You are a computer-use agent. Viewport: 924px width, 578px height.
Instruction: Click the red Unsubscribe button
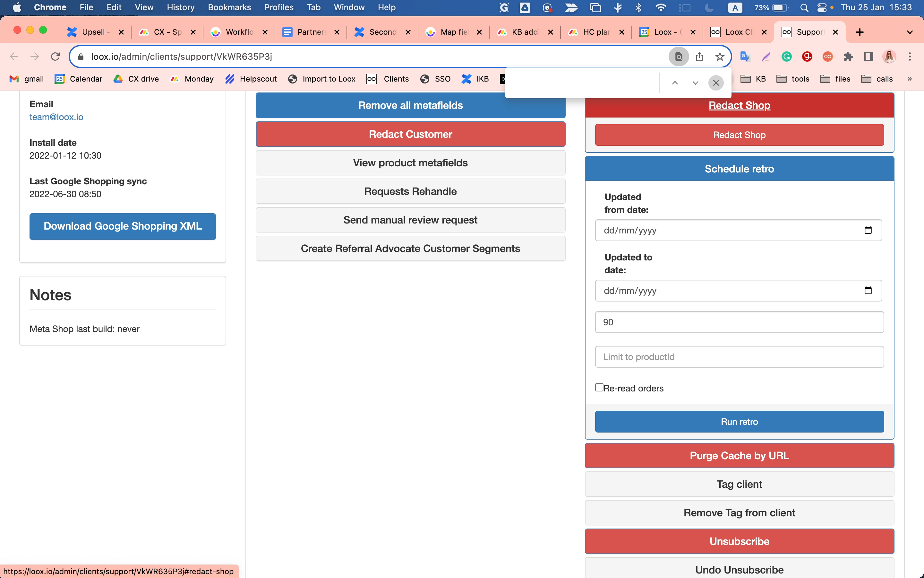tap(739, 541)
